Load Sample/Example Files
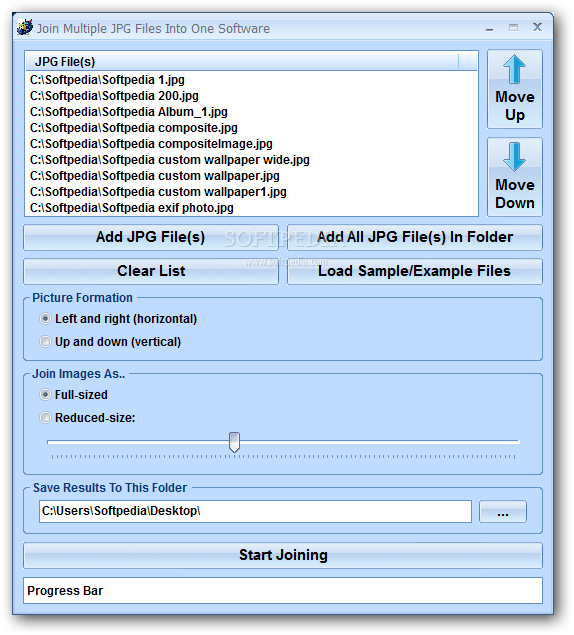 pyautogui.click(x=415, y=271)
